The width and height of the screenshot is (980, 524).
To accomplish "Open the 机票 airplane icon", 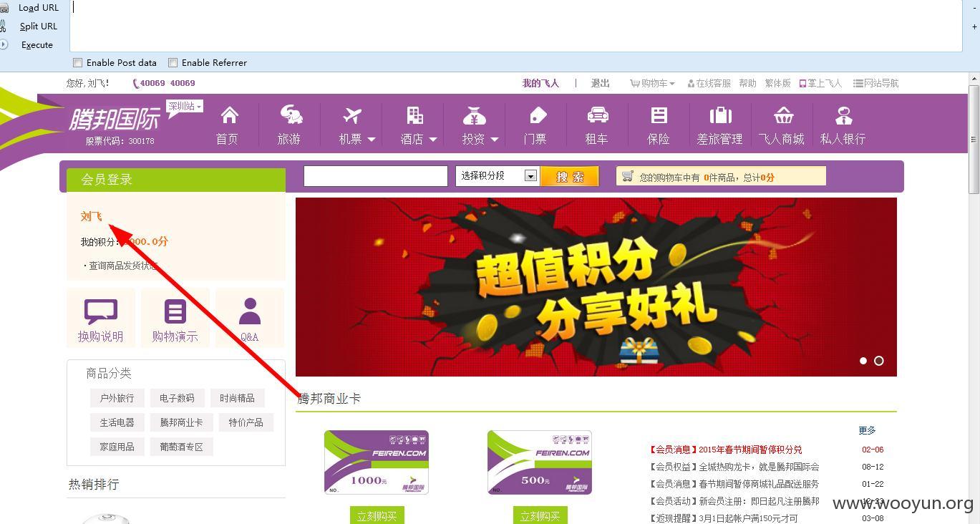I will pyautogui.click(x=352, y=115).
